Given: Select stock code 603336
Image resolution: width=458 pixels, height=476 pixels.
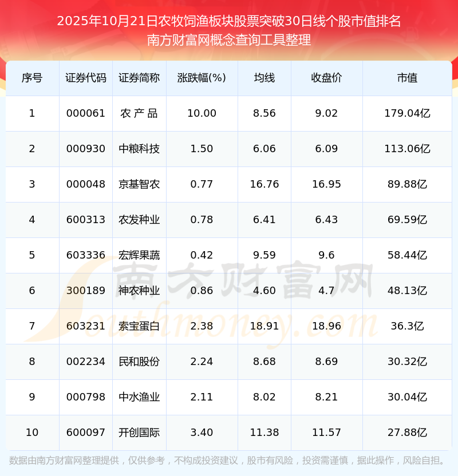Looking at the screenshot, I should tap(86, 255).
